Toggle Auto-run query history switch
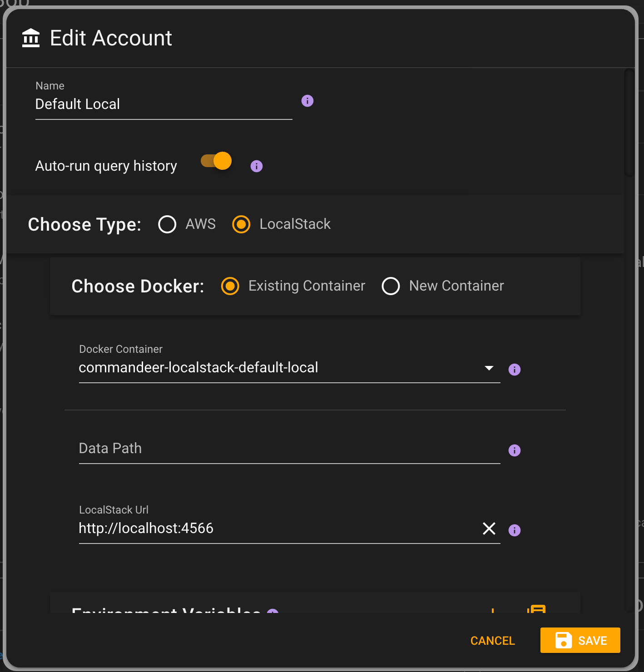This screenshot has width=644, height=672. [x=216, y=161]
